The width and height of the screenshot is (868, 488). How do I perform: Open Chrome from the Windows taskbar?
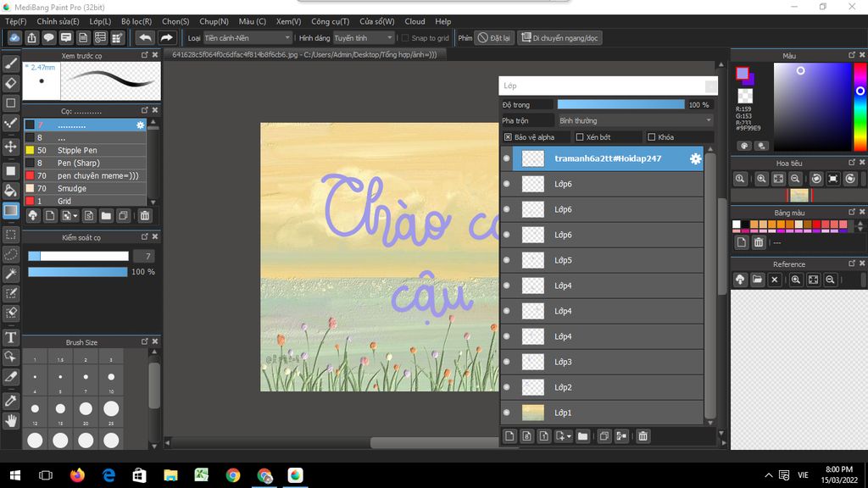(233, 475)
